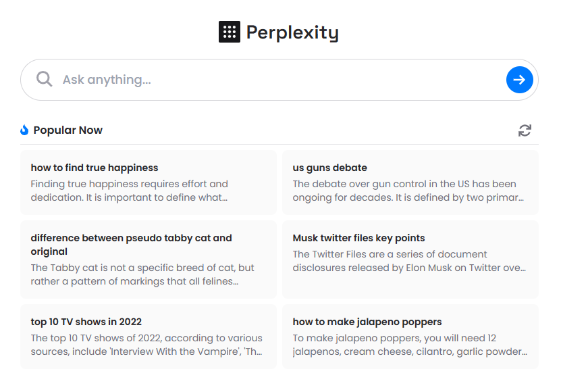
Task: Click the jalapeno poppers ingredients summary text
Action: (409, 345)
